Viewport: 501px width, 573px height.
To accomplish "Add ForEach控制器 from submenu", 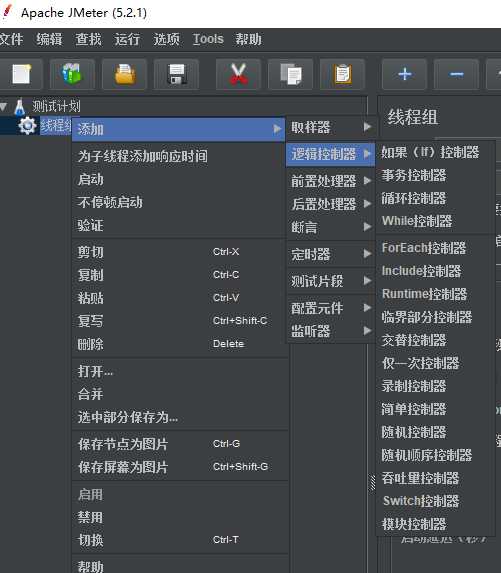I will [x=435, y=248].
